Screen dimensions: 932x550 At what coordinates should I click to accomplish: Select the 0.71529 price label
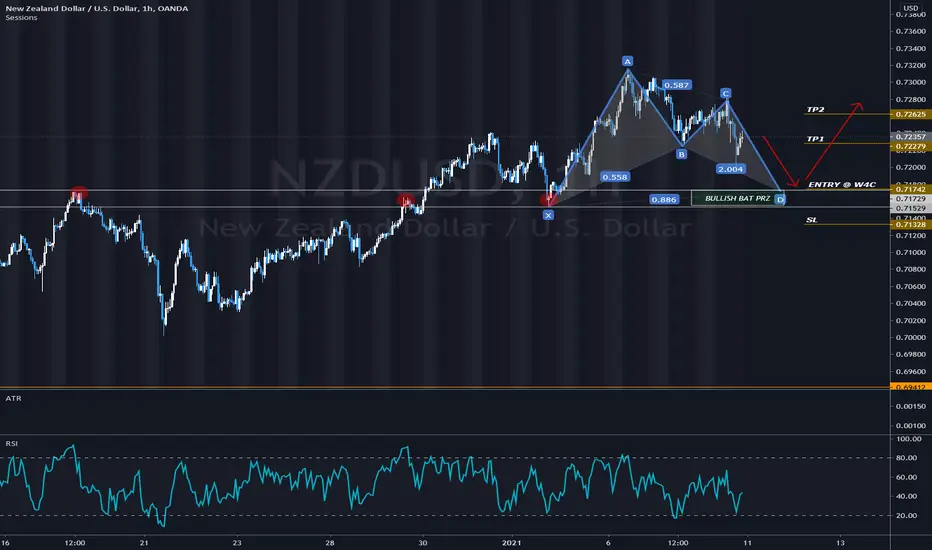point(911,209)
